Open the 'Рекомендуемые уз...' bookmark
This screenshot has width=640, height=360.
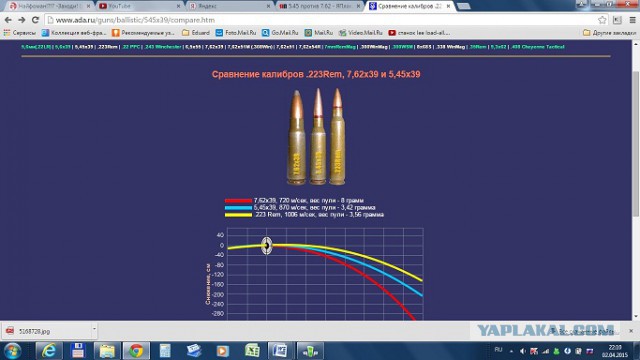pos(143,33)
